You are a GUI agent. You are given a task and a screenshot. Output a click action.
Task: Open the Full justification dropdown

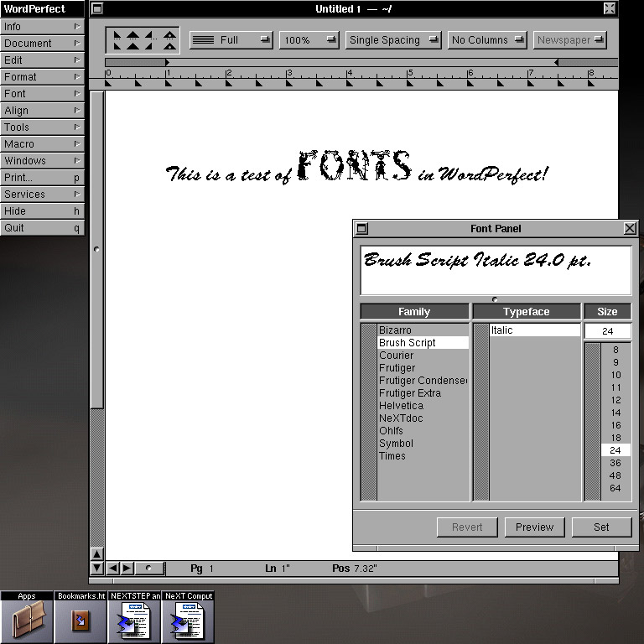tap(231, 39)
